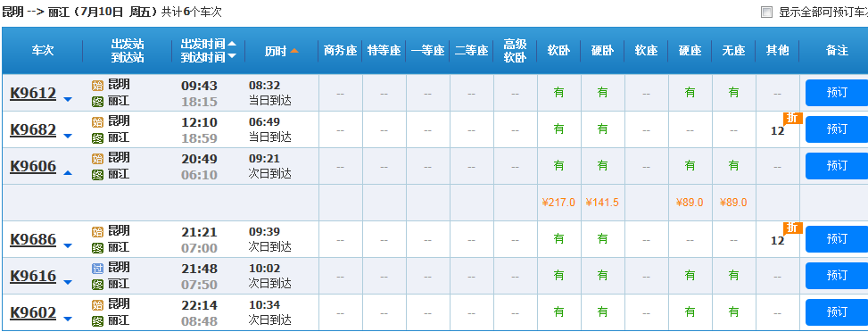Click the 折 discount badge for K9686
868x332 pixels.
tap(792, 228)
